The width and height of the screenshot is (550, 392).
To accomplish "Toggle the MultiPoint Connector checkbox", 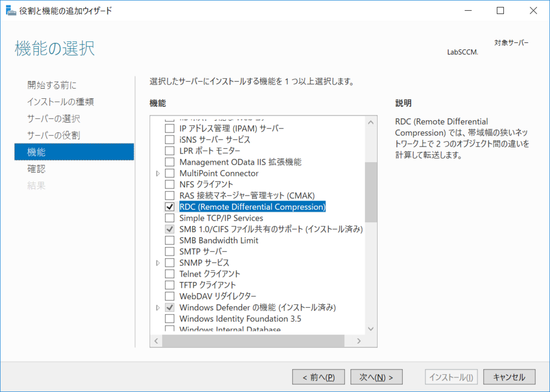I will [x=170, y=173].
